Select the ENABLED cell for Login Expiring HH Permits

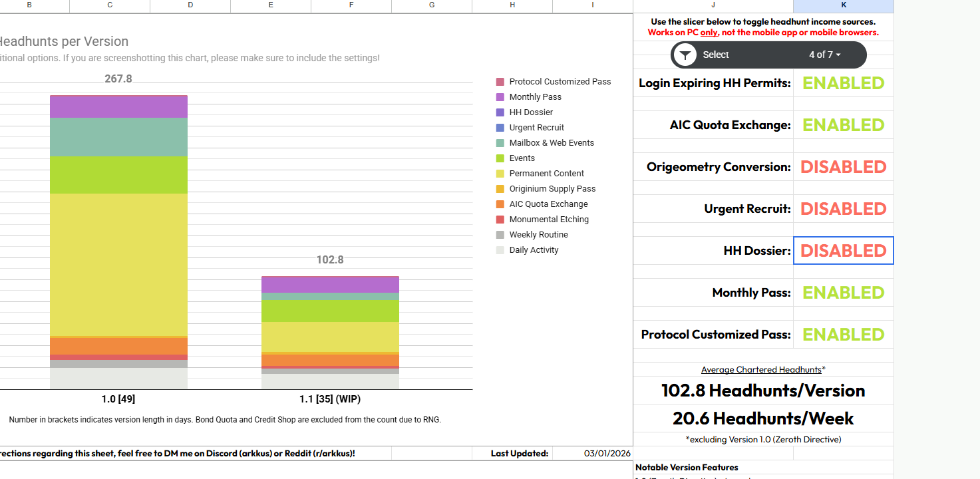point(844,83)
